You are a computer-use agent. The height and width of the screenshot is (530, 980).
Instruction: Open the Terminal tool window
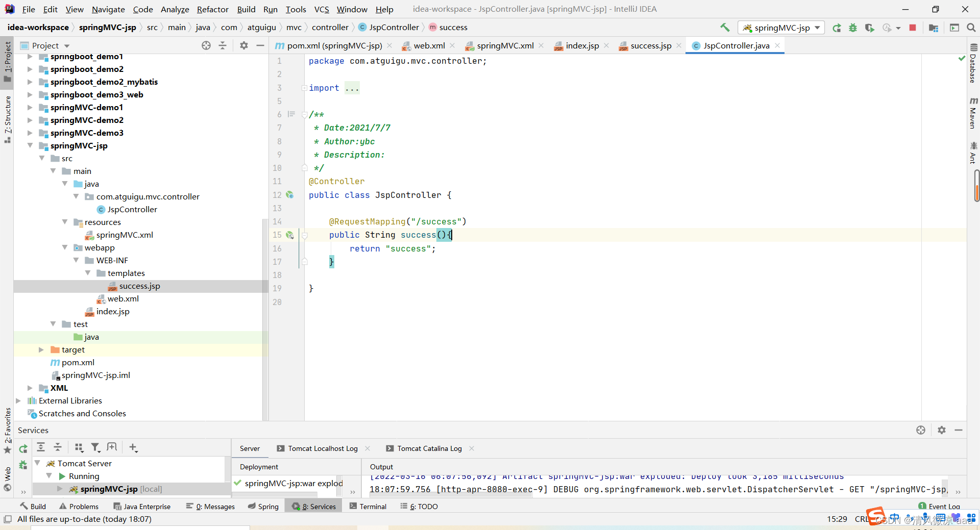(x=368, y=506)
